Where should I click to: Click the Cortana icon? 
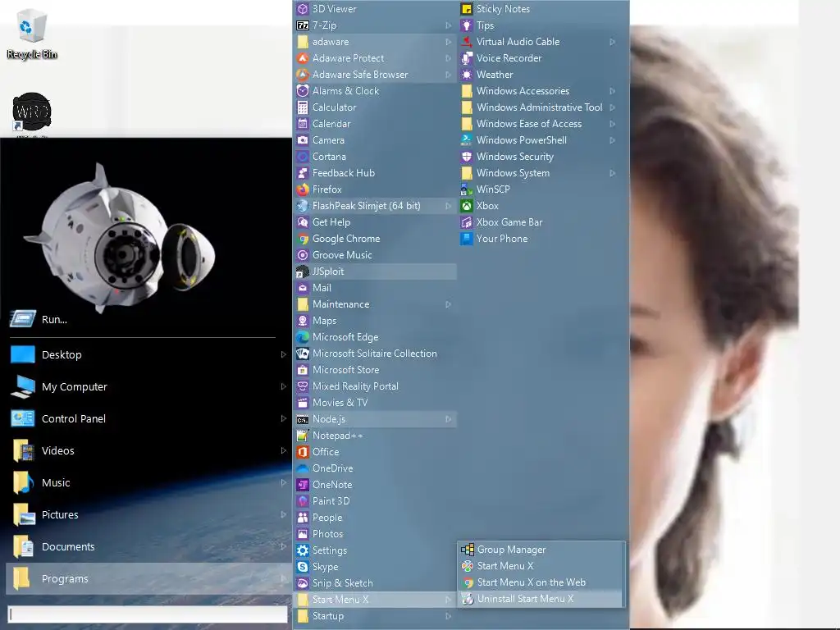(303, 157)
